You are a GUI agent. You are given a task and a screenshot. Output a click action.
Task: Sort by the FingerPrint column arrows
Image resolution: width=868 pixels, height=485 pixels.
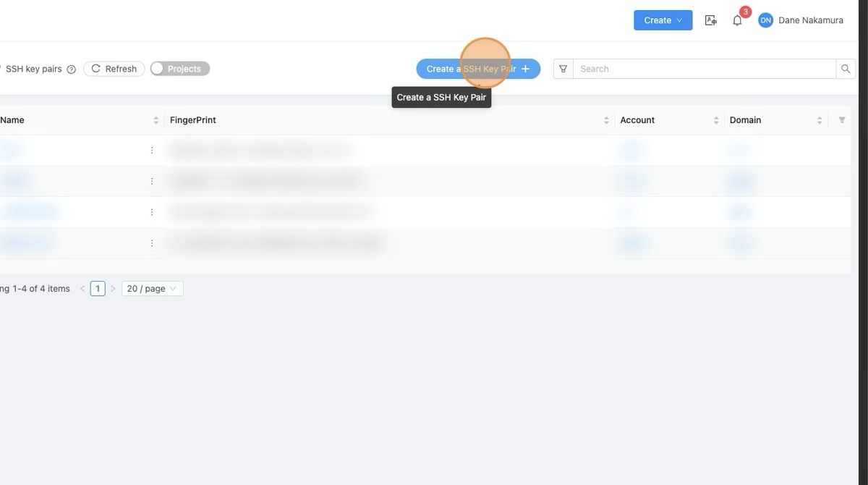[x=606, y=120]
